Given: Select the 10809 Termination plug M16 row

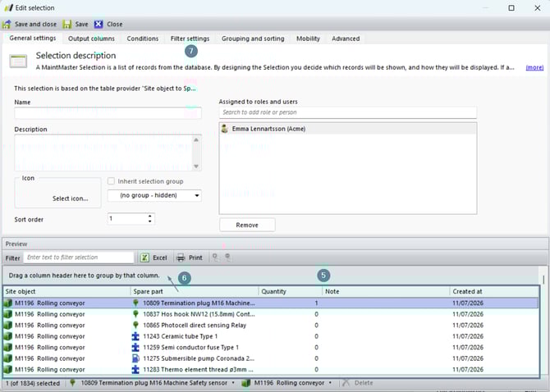Looking at the screenshot, I should [271, 303].
